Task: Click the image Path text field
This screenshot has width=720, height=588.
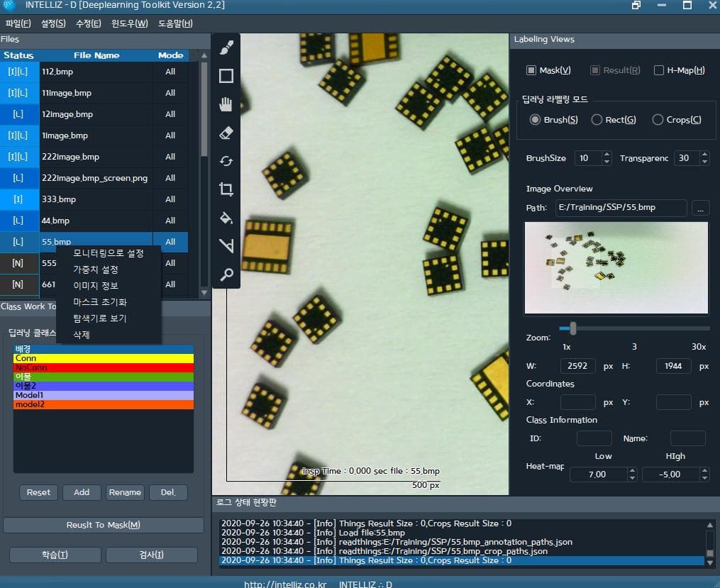Action: tap(621, 208)
